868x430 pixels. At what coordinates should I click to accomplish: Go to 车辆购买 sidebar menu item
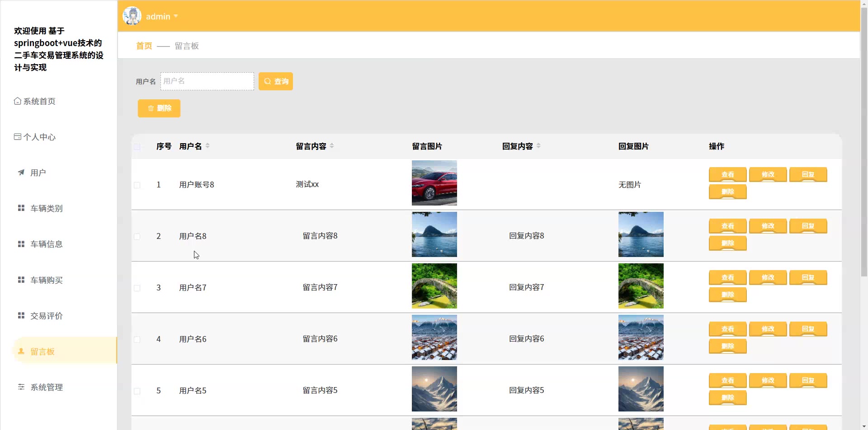pyautogui.click(x=46, y=280)
